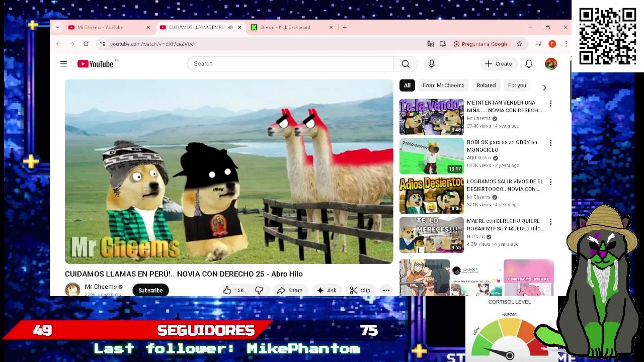
Task: Reload the page in the browser
Action: click(x=86, y=44)
